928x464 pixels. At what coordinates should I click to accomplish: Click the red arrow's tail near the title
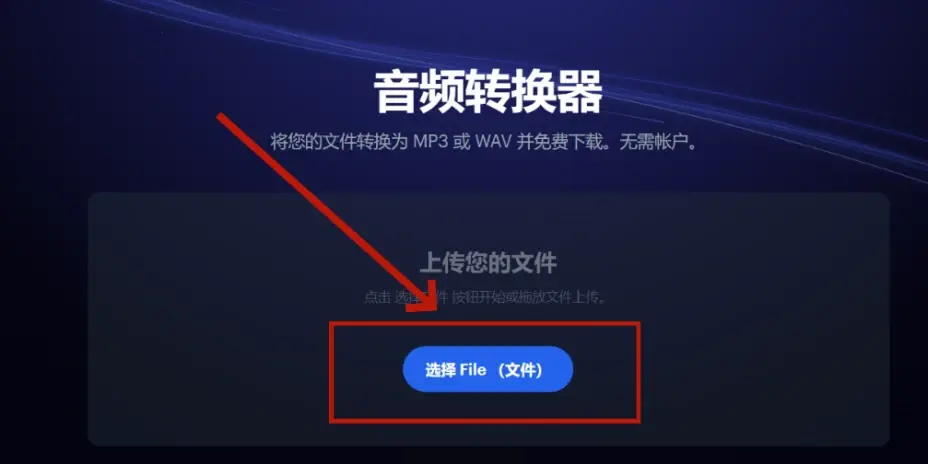[223, 118]
